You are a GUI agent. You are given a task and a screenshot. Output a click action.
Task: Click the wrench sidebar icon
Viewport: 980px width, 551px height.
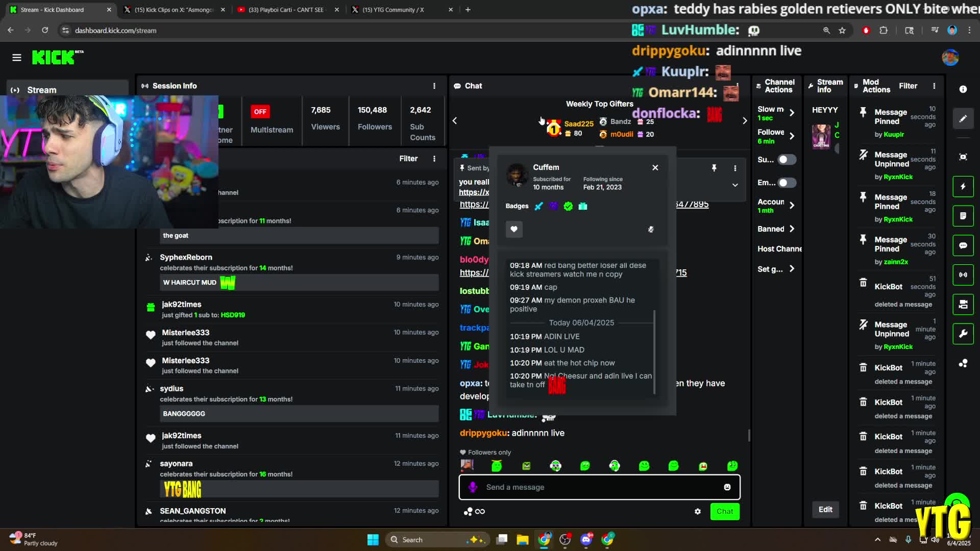click(963, 334)
